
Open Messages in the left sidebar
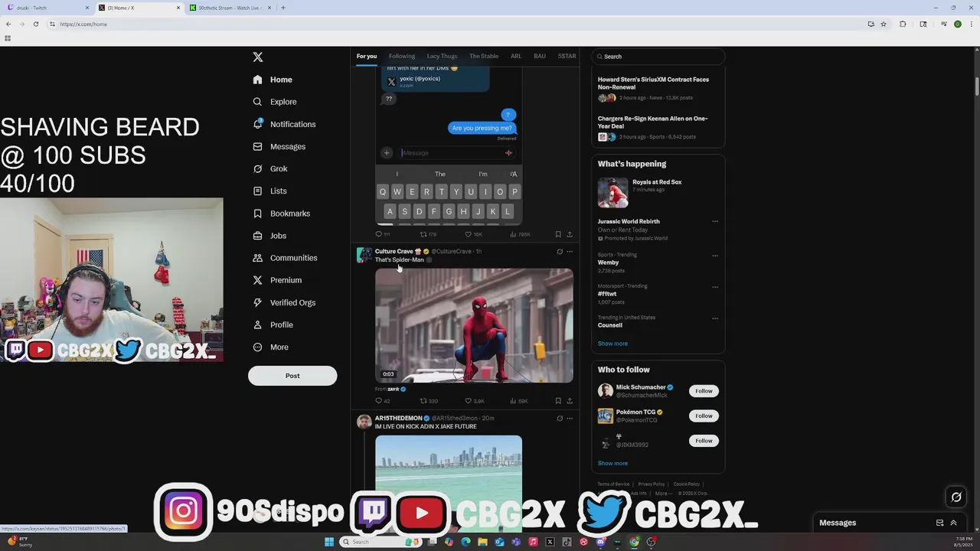tap(279, 146)
